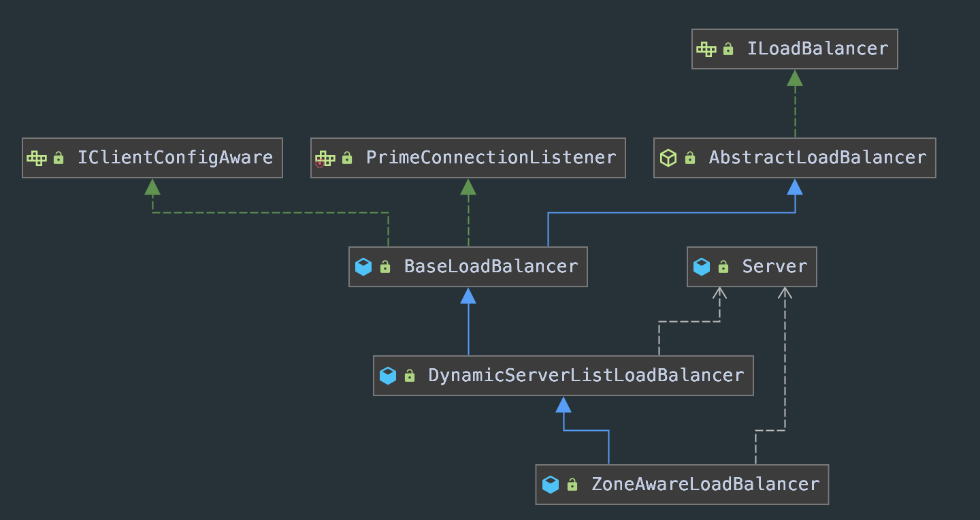Click the ZoneAwareLoadBalancer class icon

point(551,485)
